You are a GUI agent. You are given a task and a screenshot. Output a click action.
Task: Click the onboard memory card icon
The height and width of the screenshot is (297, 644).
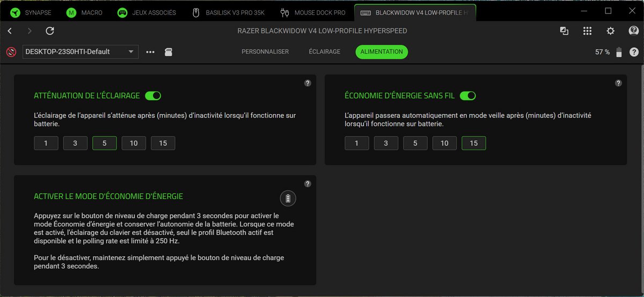[169, 52]
